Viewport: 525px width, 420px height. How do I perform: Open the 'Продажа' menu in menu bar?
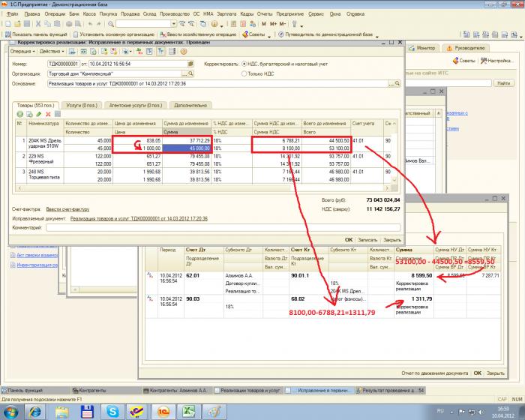click(x=130, y=14)
